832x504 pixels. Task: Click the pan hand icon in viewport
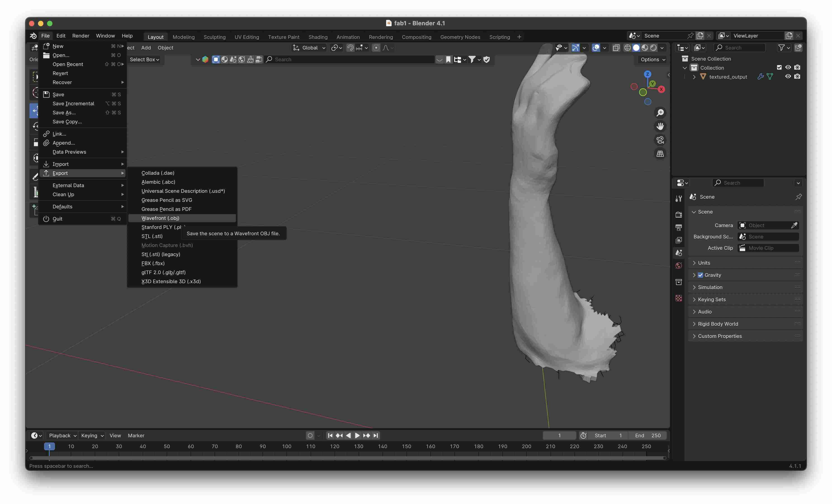(x=660, y=126)
